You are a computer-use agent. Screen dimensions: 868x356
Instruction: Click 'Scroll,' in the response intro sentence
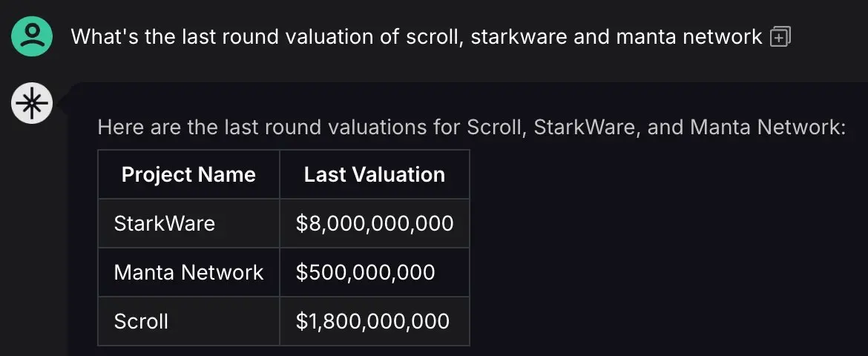[x=497, y=128]
